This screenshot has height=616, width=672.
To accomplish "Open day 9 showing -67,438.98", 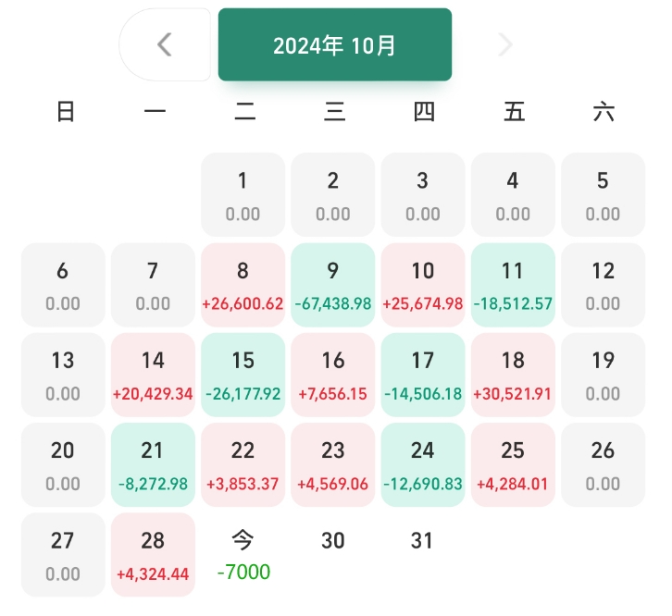I will (333, 285).
